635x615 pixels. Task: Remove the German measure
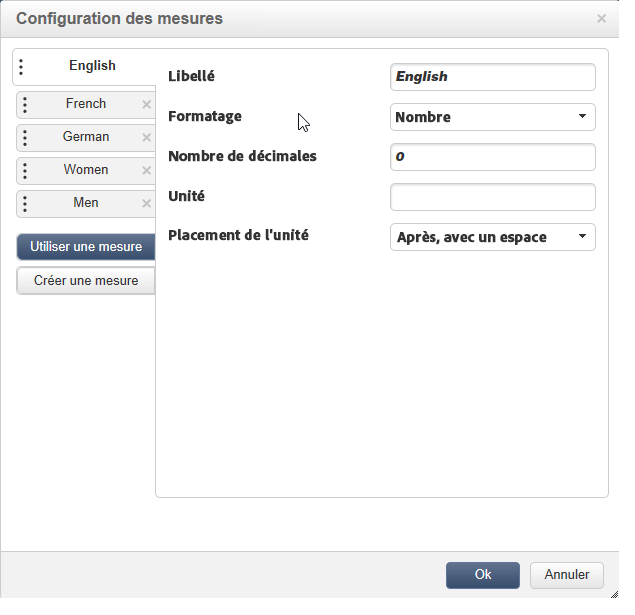(146, 138)
